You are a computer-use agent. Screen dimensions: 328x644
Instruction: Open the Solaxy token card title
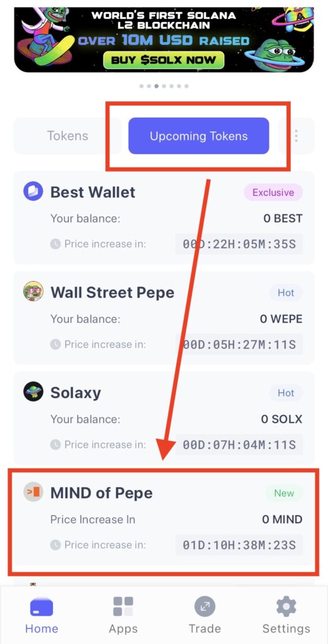(x=76, y=392)
